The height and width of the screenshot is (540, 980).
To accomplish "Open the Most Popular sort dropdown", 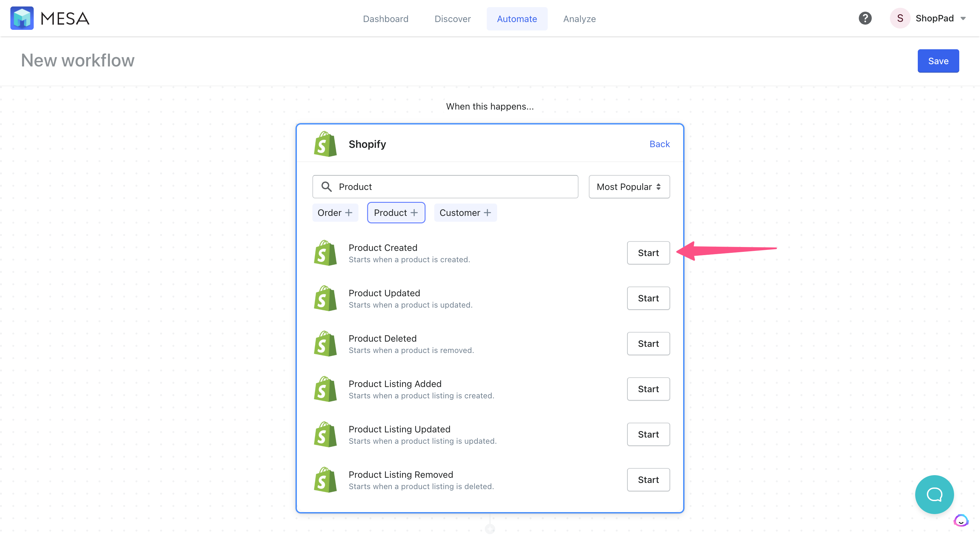I will pyautogui.click(x=629, y=186).
